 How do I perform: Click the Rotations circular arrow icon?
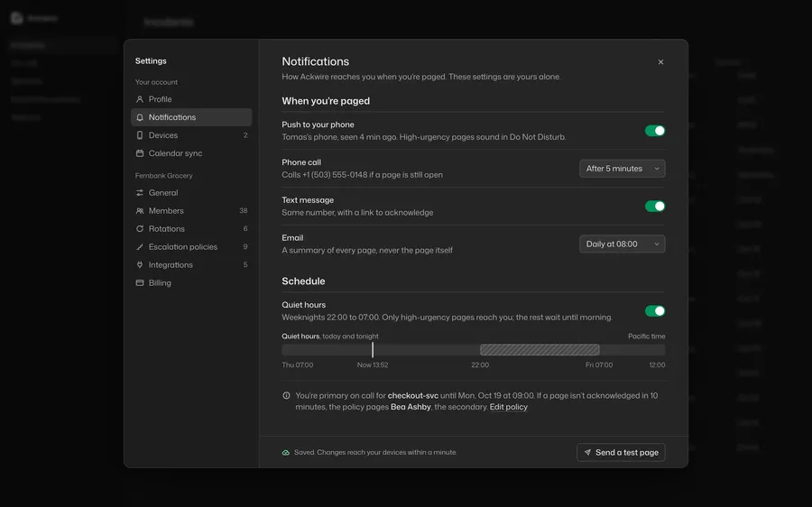tap(139, 228)
